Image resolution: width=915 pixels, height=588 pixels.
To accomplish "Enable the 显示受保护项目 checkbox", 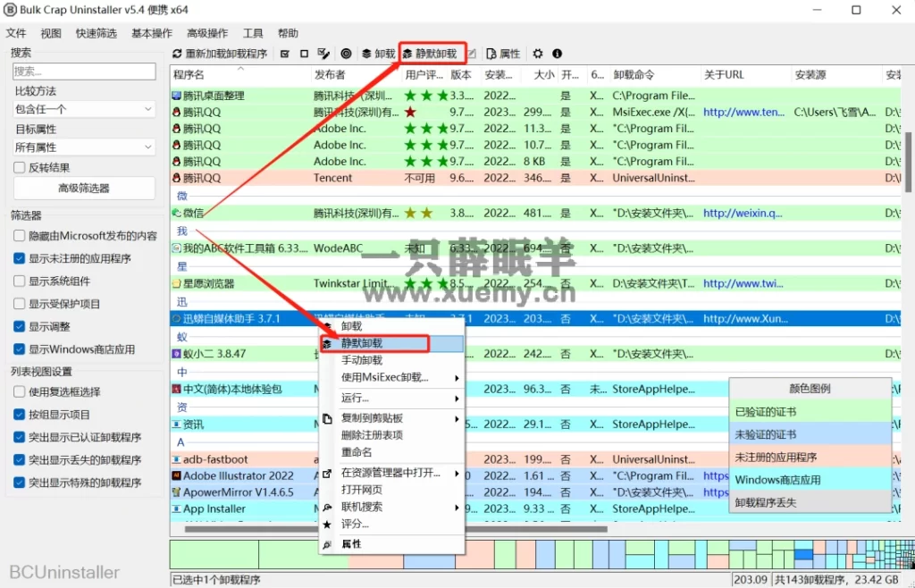I will point(20,304).
